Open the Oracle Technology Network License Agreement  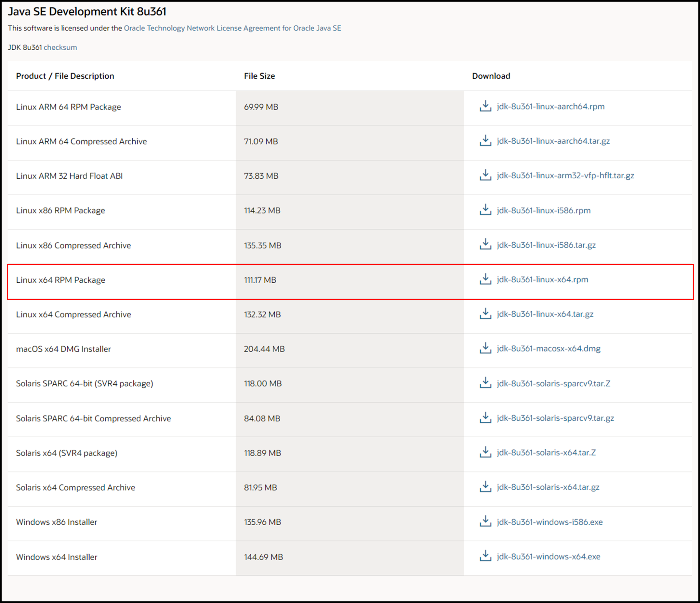tap(232, 28)
